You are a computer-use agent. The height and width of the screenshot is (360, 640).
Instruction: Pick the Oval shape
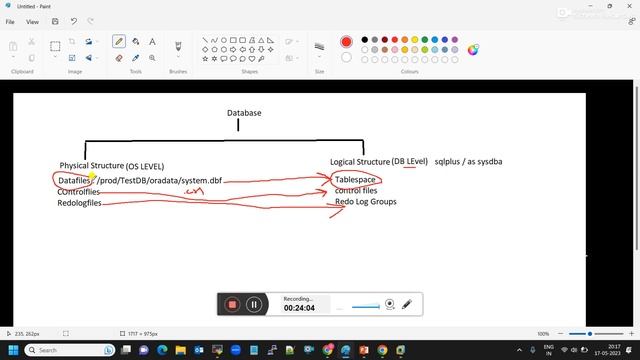coord(224,40)
